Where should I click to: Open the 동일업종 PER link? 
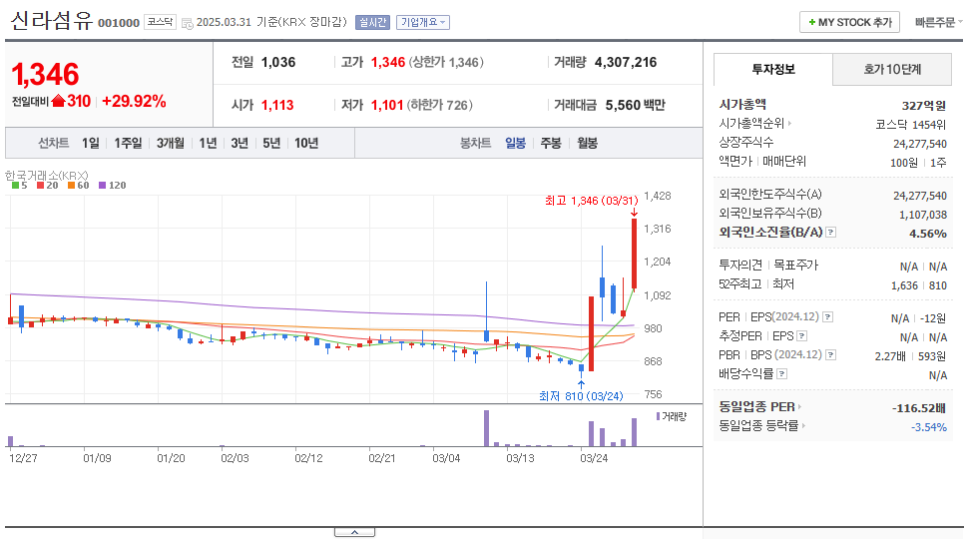coord(757,407)
